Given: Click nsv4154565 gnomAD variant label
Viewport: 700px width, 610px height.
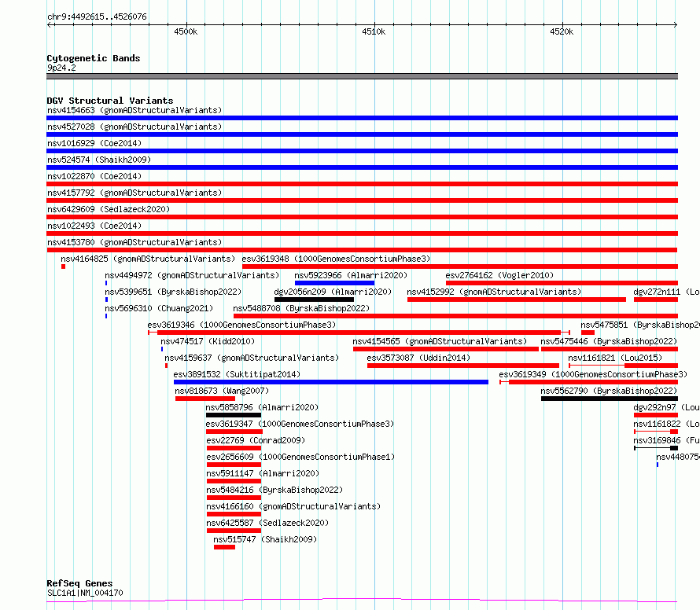Looking at the screenshot, I should pyautogui.click(x=440, y=341).
